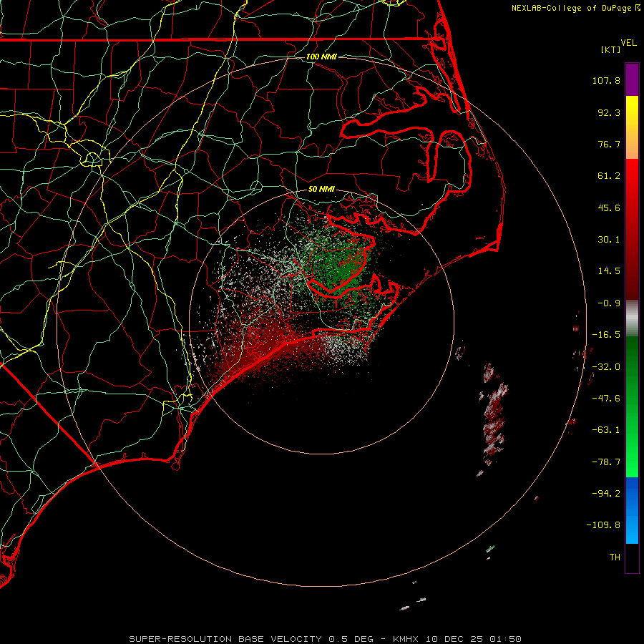Select the 45.6 value on velocity scale
This screenshot has width=644, height=644.
[x=609, y=208]
